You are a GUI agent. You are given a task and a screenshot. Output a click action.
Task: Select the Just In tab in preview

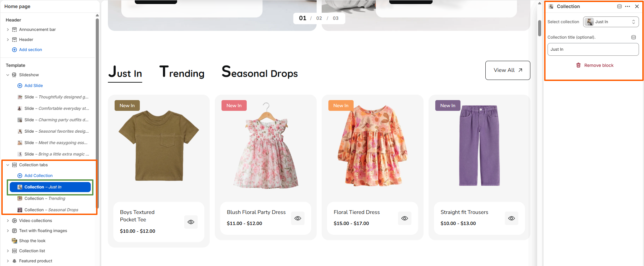(x=125, y=73)
